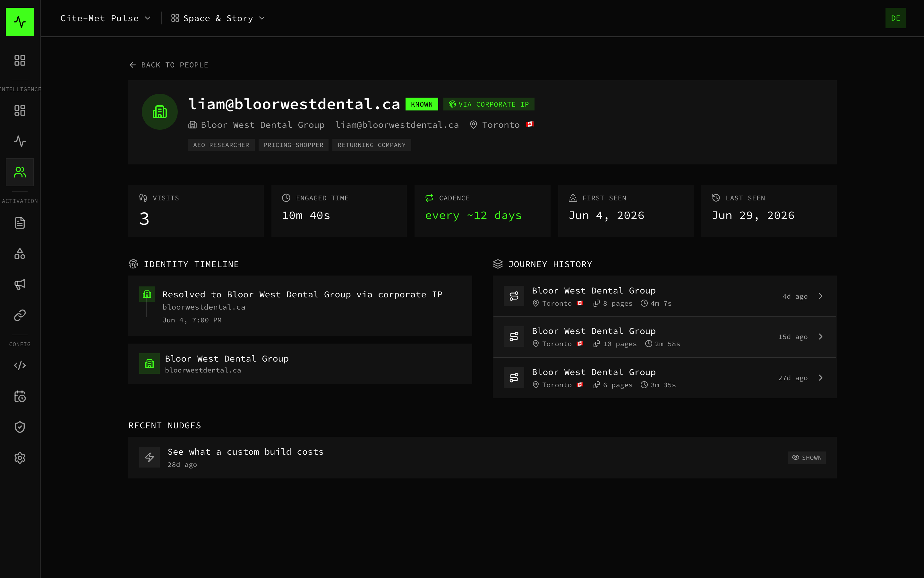This screenshot has height=578, width=924.
Task: Open the 'See what a custom build costs' nudge
Action: [x=482, y=458]
